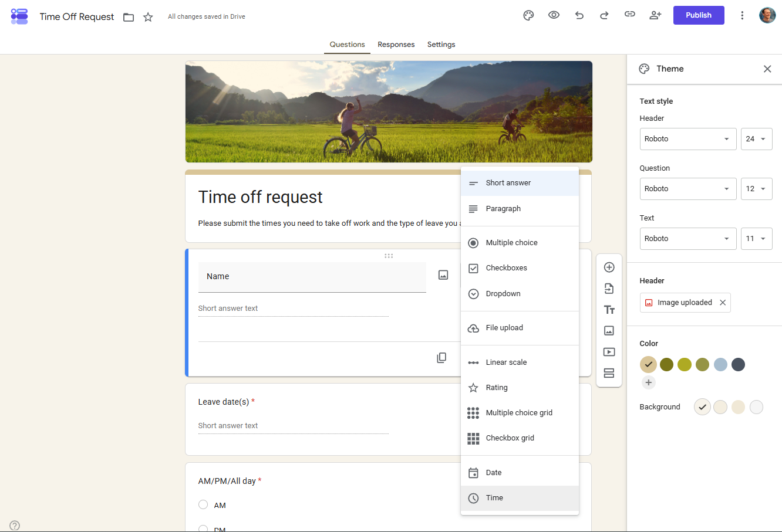Pick the light blue theme color
Viewport: 782px width, 532px height.
(x=720, y=365)
